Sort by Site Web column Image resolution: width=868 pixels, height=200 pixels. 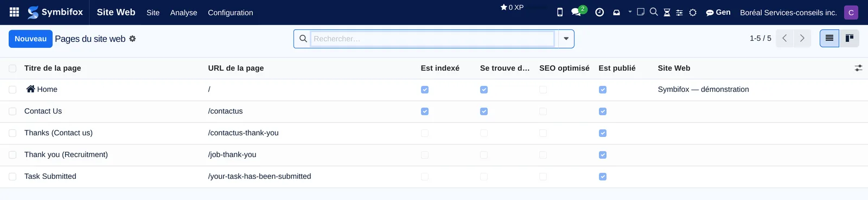click(x=674, y=68)
